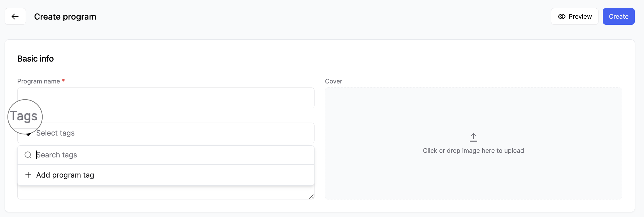Open the program Preview

(x=575, y=17)
